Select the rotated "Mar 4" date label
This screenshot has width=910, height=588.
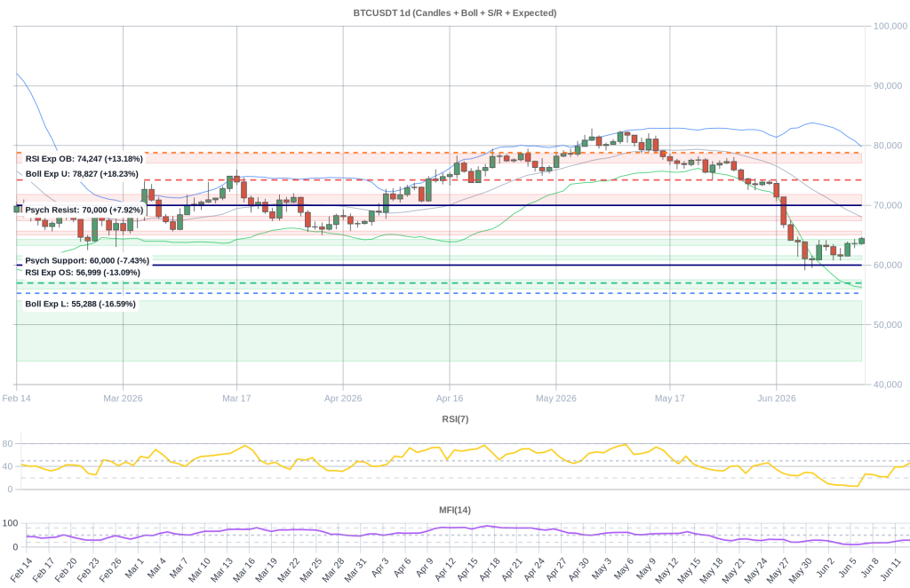156,568
